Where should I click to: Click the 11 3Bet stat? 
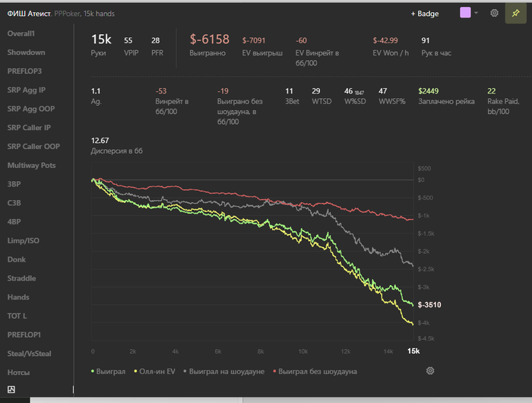[x=292, y=96]
